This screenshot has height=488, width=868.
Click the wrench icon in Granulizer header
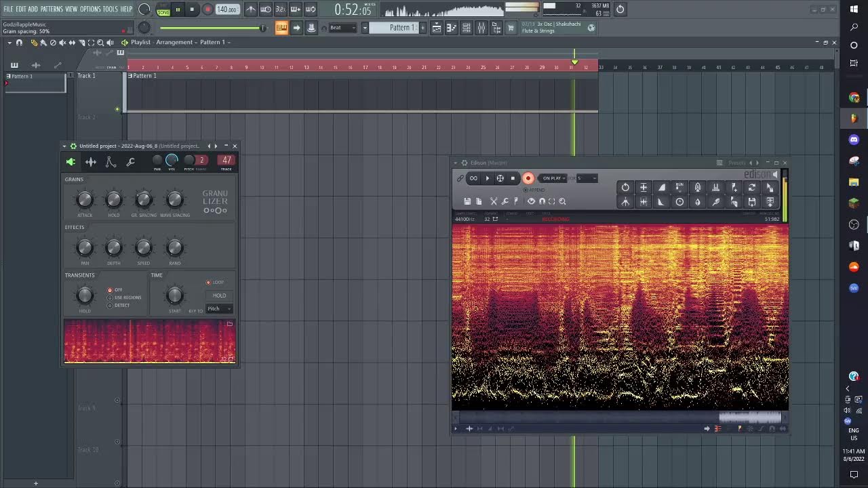coord(130,161)
